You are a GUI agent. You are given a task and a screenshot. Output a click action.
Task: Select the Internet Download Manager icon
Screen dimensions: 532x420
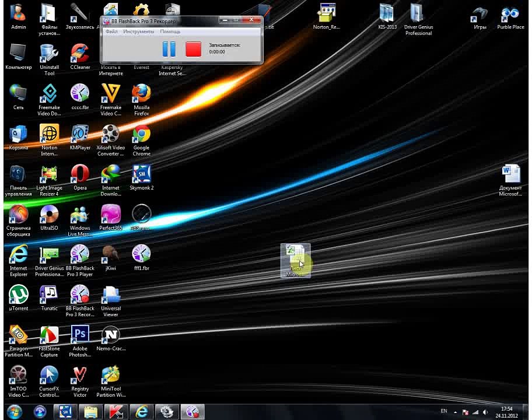pyautogui.click(x=111, y=180)
